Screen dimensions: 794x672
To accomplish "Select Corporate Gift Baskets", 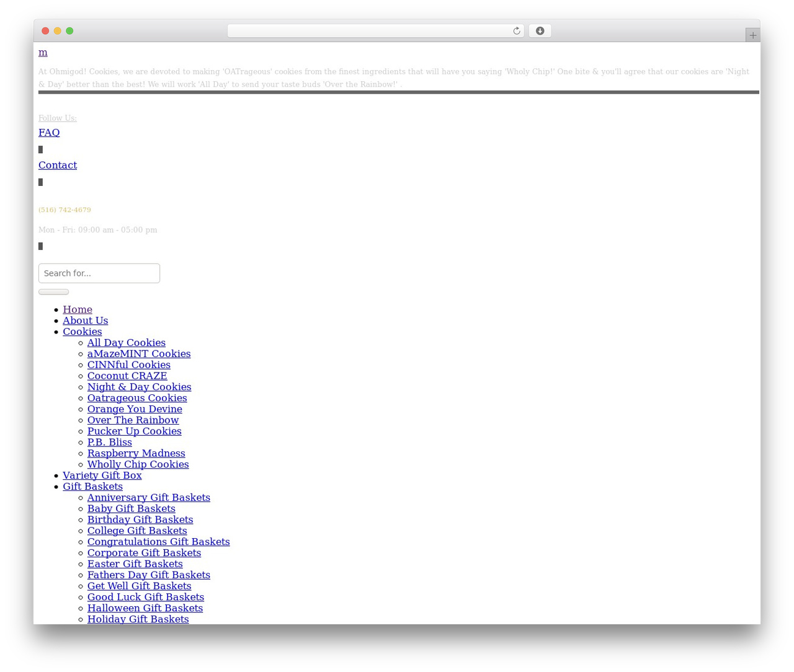I will pyautogui.click(x=145, y=553).
